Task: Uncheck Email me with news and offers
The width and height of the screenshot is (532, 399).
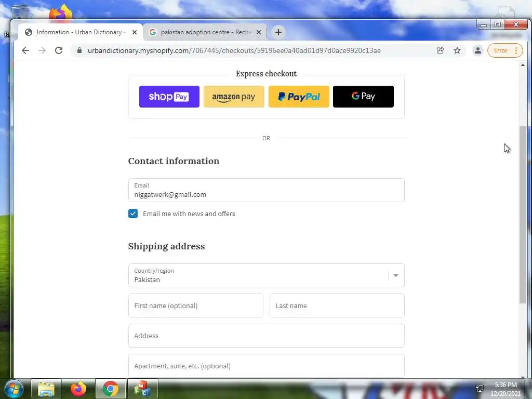Action: tap(133, 214)
